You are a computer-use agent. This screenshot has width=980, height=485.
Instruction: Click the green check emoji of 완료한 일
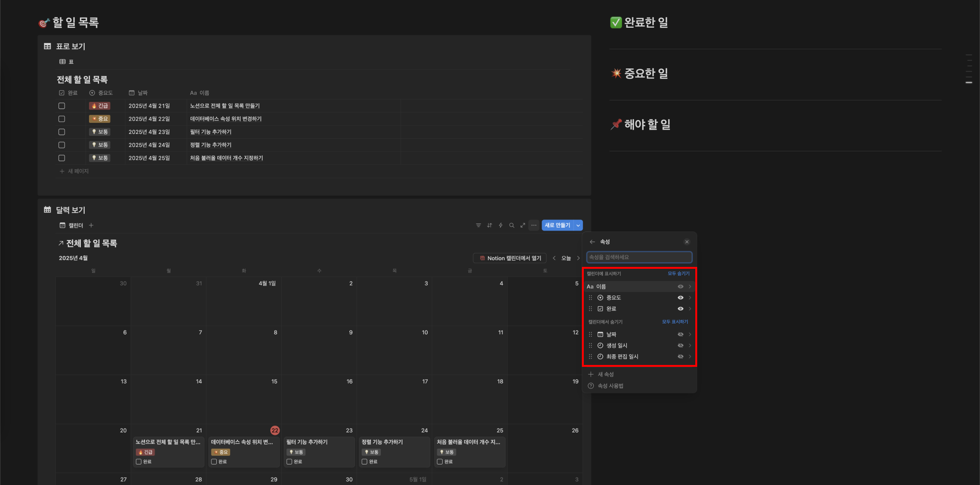point(616,22)
